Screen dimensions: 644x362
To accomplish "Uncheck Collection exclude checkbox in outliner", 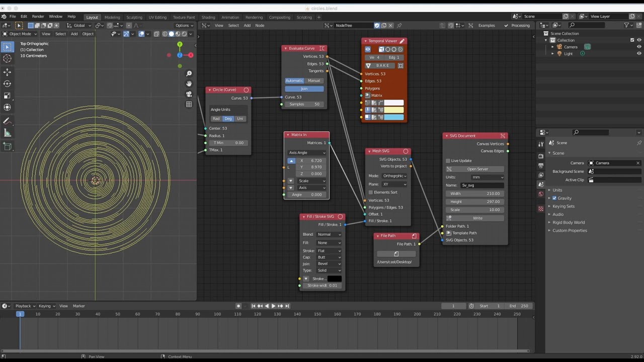I will coord(632,40).
